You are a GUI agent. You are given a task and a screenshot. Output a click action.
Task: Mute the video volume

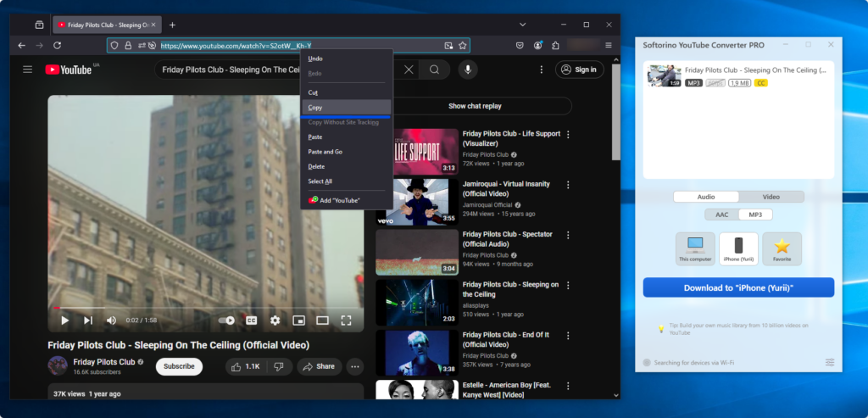point(111,320)
